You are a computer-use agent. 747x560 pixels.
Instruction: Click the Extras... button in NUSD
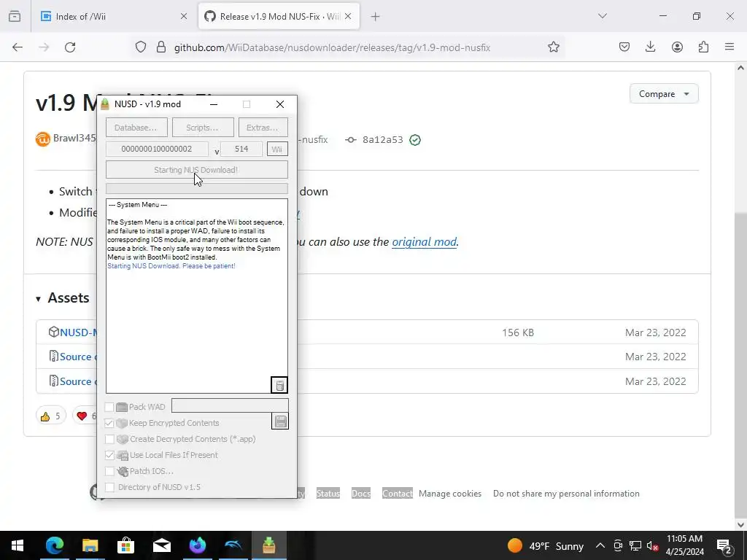click(263, 128)
